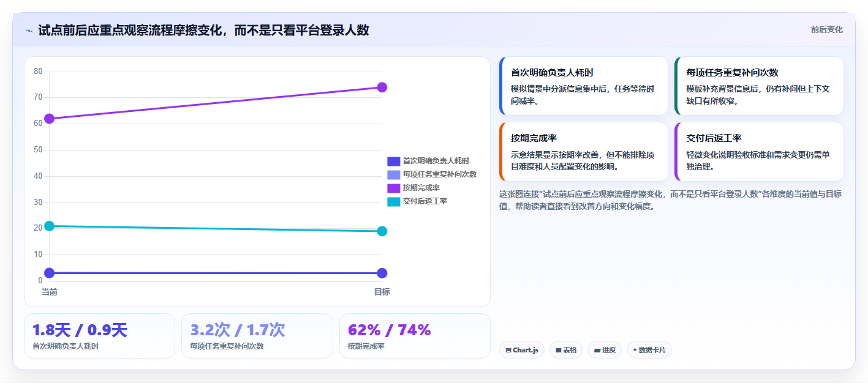Click the 进度 chip

605,350
